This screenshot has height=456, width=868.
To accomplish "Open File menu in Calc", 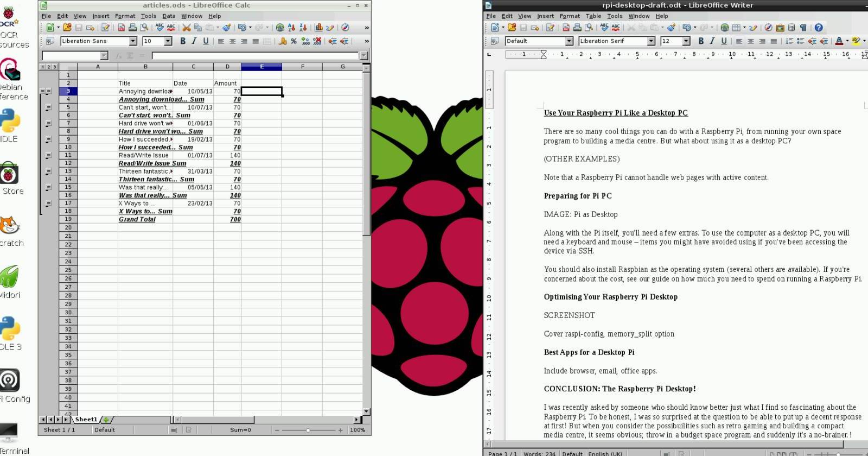I will pyautogui.click(x=47, y=16).
